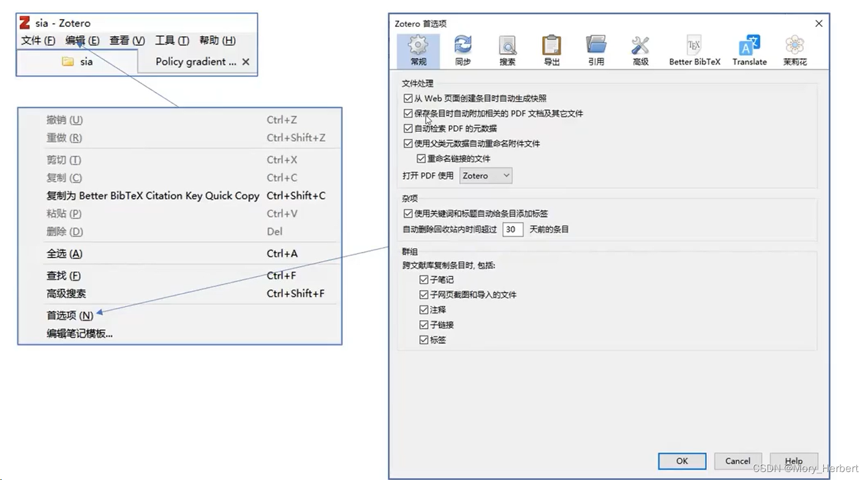Open the 查看 (V) menu
868x480 pixels.
click(x=127, y=40)
